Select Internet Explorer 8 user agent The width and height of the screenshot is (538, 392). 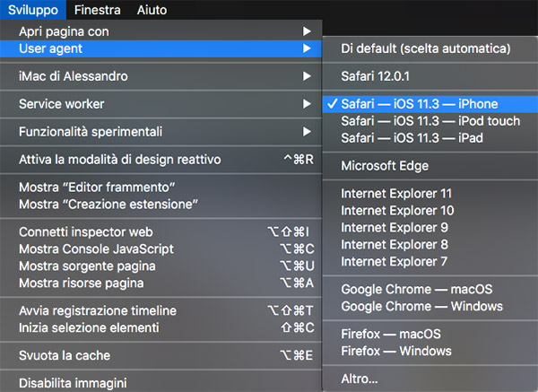click(x=430, y=245)
